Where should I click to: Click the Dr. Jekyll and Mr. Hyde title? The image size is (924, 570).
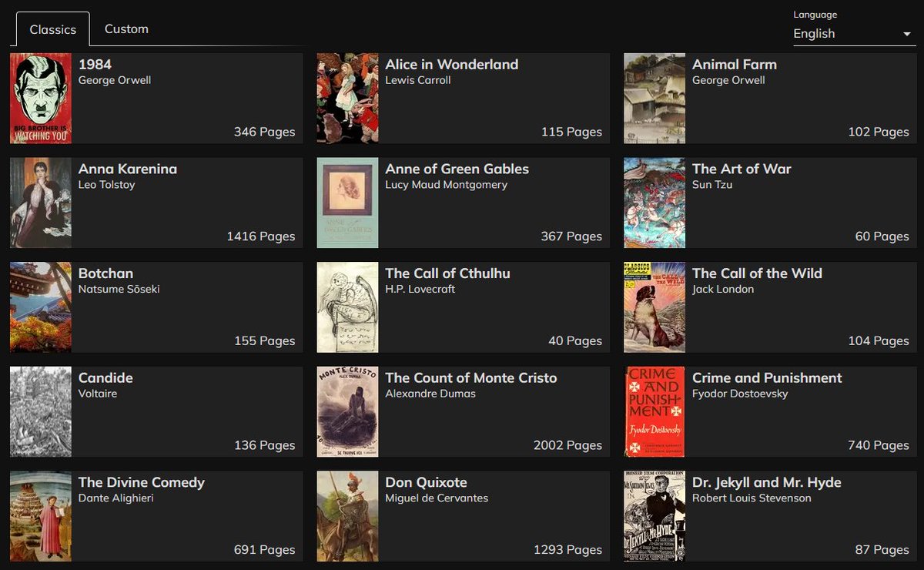click(x=767, y=482)
